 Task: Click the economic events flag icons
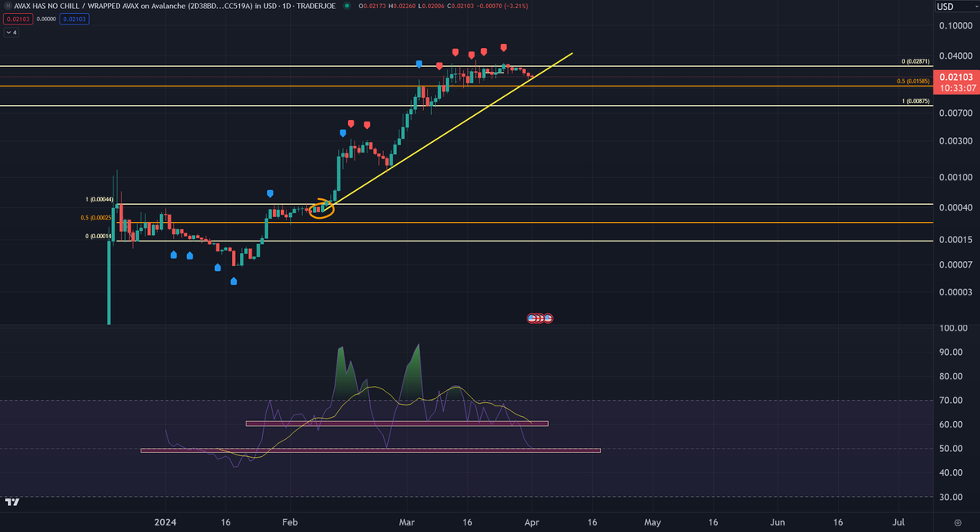541,317
